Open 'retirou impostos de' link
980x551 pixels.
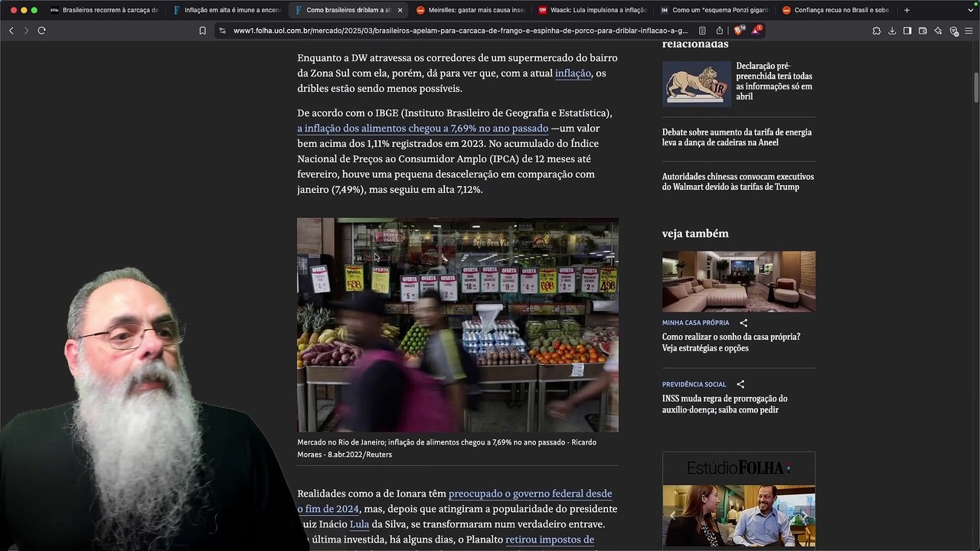[x=550, y=540]
